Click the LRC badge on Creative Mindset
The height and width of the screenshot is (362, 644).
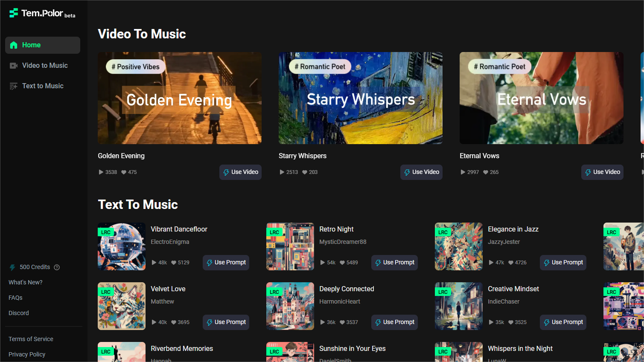pos(443,292)
